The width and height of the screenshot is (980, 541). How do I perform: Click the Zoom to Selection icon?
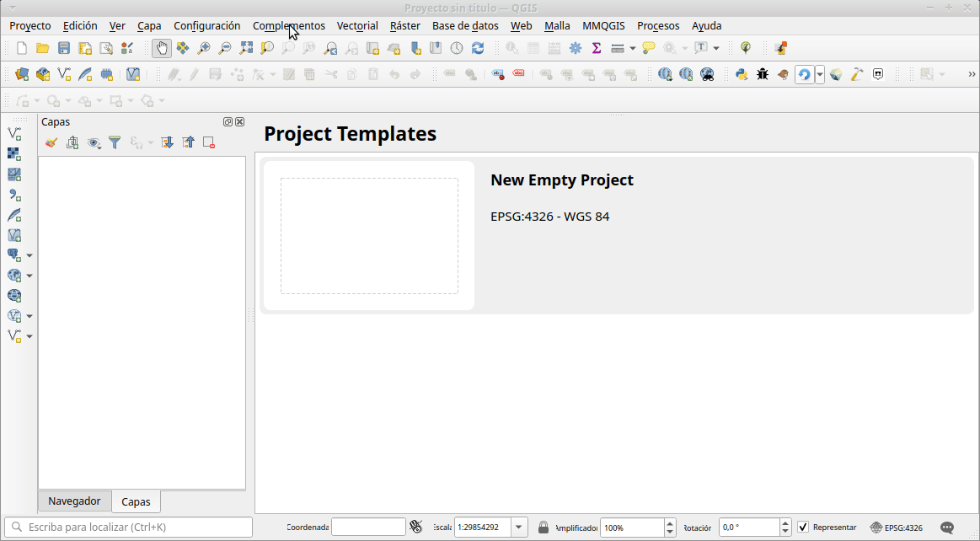tap(267, 48)
